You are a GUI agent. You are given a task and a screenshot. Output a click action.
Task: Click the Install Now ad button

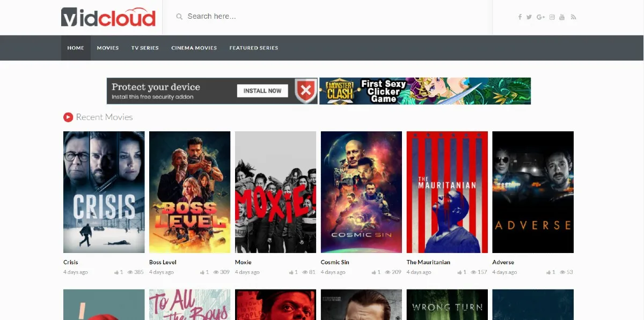coord(262,91)
